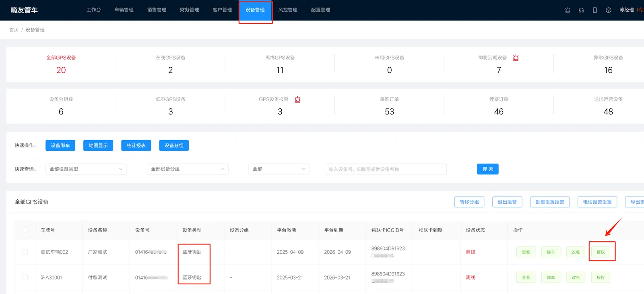Select the 客户管理 menu item
This screenshot has height=294, width=644.
[222, 10]
